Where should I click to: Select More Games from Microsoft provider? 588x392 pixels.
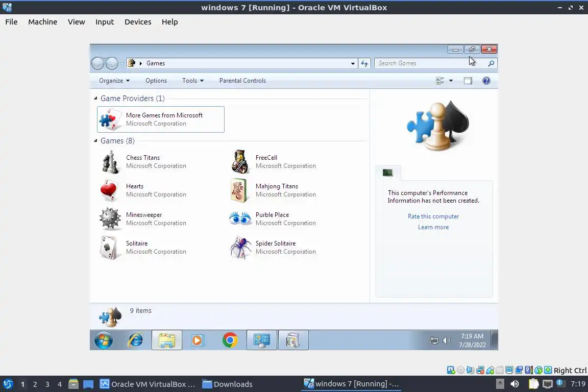160,119
